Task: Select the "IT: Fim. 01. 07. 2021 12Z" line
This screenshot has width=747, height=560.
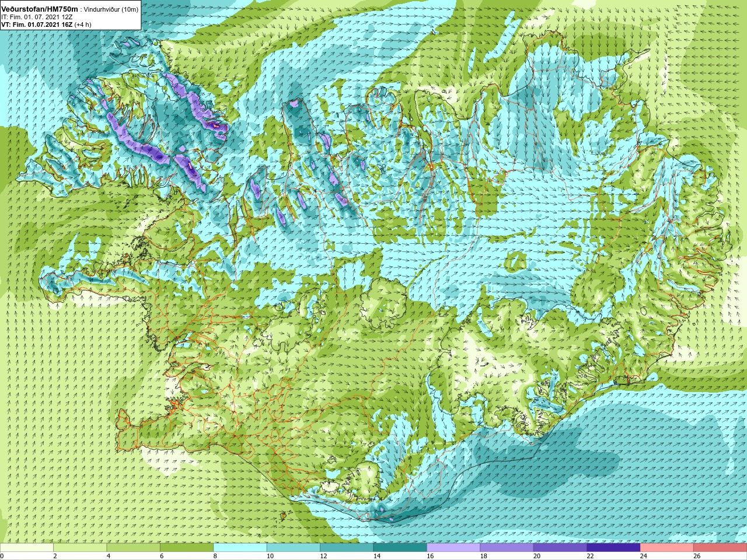Action: 36,17
